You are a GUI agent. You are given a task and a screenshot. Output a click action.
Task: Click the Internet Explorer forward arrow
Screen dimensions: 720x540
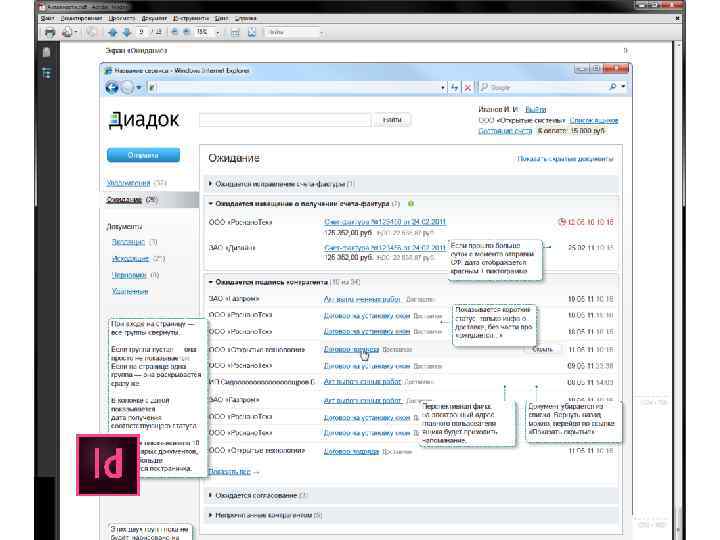coord(127,87)
